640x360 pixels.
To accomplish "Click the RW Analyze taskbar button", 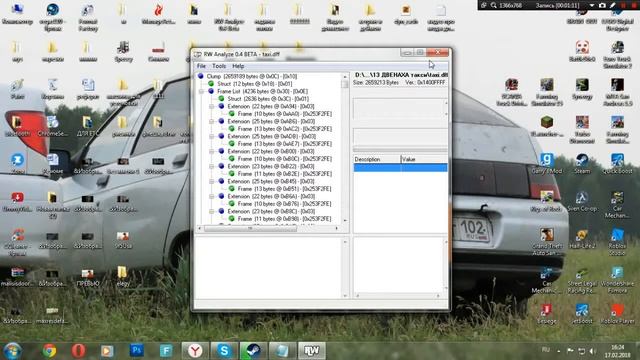I will [311, 351].
